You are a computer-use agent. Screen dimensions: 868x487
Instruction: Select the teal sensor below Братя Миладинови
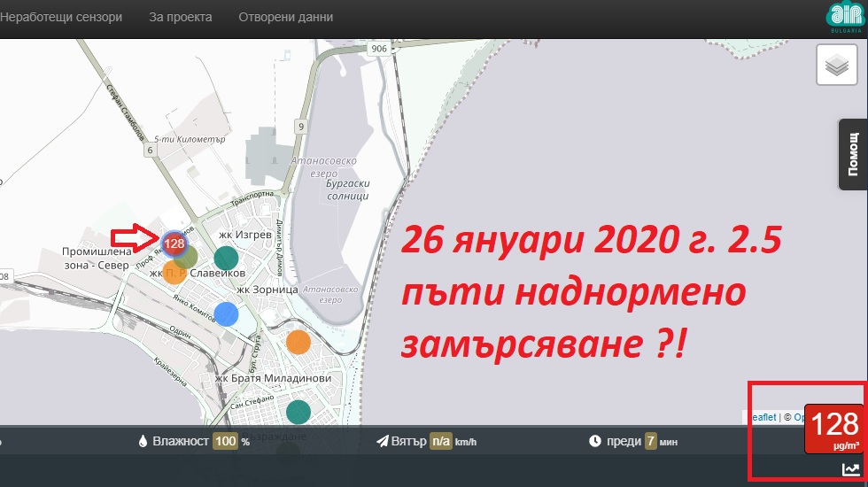tap(298, 412)
